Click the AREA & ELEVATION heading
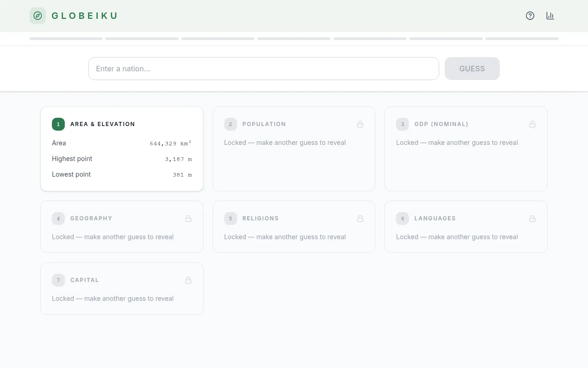The image size is (588, 368). (102, 124)
